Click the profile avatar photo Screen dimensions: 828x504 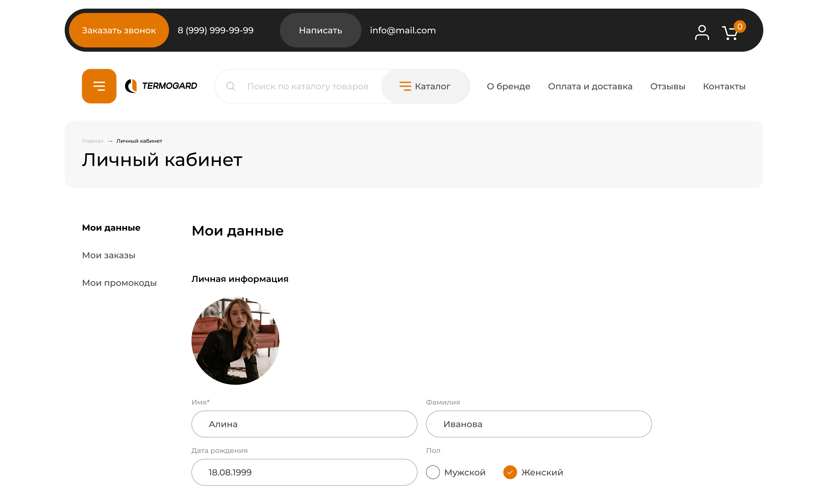click(x=235, y=340)
